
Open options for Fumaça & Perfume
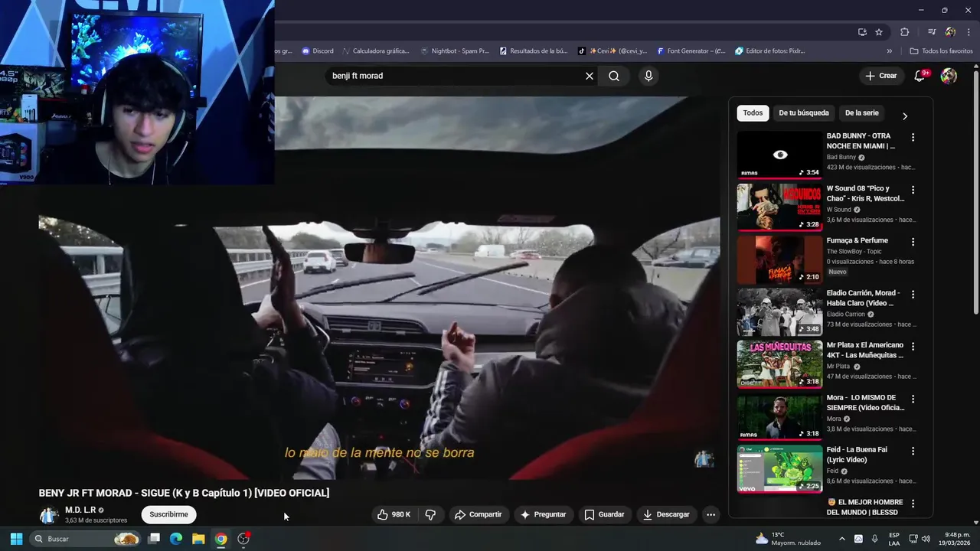[x=913, y=242]
